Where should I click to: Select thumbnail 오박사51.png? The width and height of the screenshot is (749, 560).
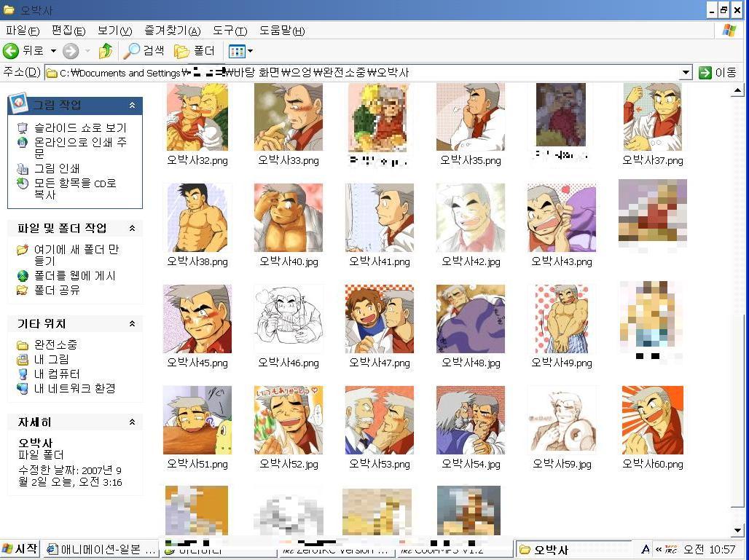[x=197, y=420]
